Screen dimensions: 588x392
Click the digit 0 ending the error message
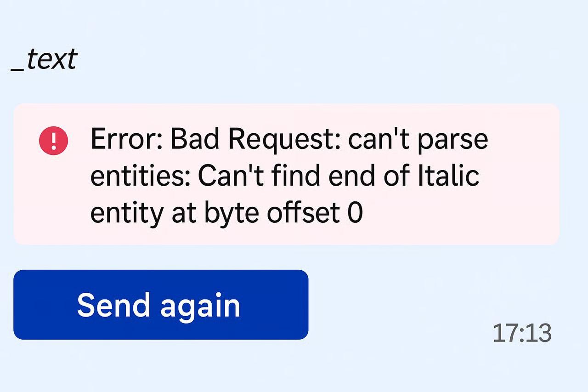pos(355,213)
